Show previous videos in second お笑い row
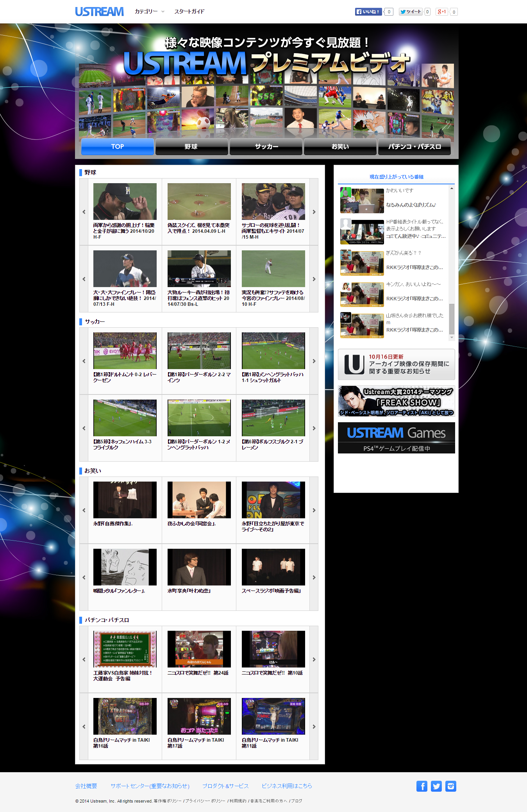Screen dimensions: 527x812 coord(84,577)
